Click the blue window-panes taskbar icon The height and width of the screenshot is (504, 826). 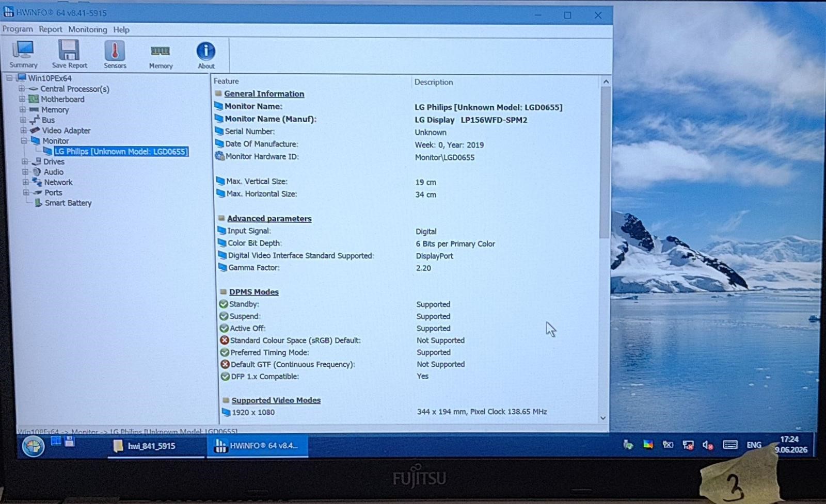pyautogui.click(x=56, y=441)
